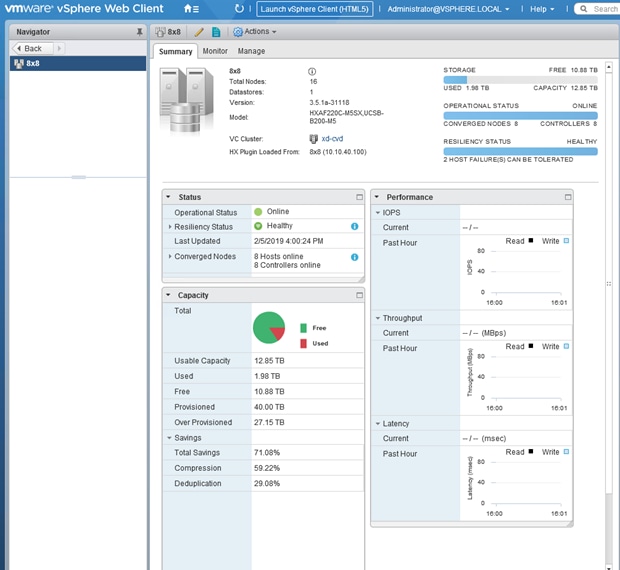The width and height of the screenshot is (620, 570).
Task: Collapse the Capacity panel
Action: pos(168,295)
